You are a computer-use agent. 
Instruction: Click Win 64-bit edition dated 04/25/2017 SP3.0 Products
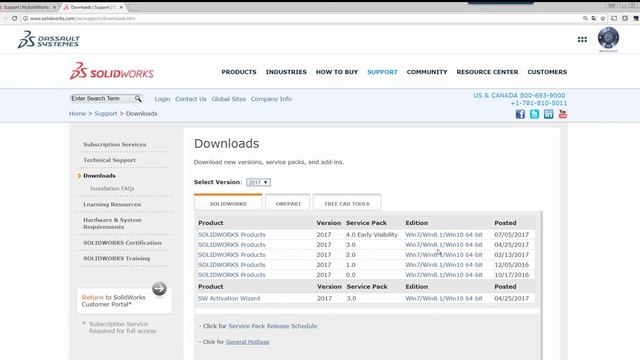click(x=444, y=244)
